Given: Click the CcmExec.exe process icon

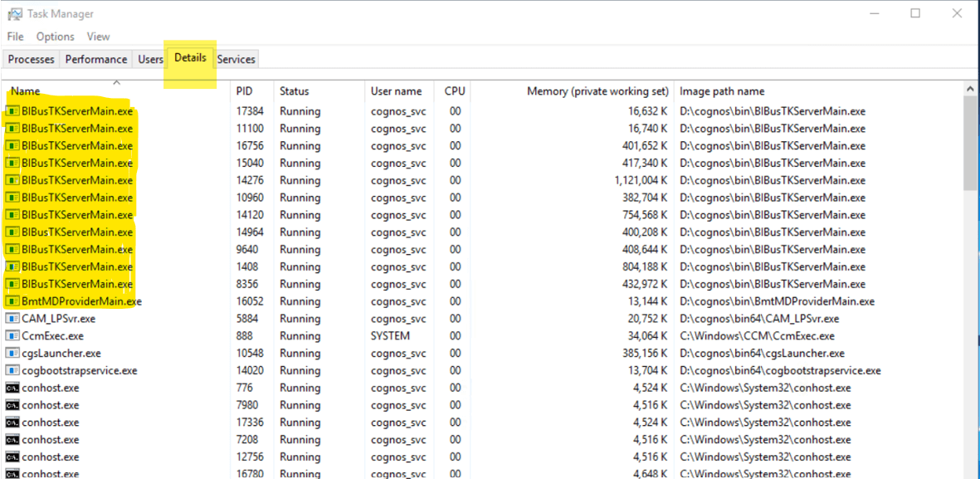Looking at the screenshot, I should pos(12,336).
